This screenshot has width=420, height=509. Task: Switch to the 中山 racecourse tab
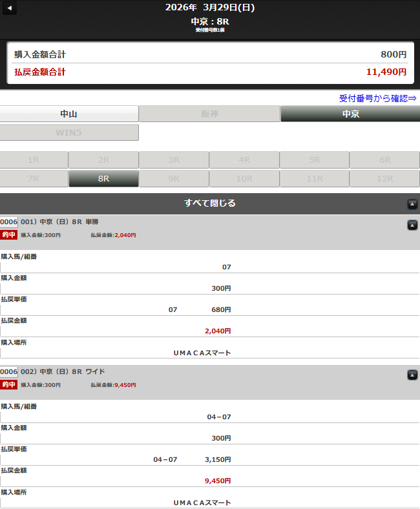click(69, 114)
